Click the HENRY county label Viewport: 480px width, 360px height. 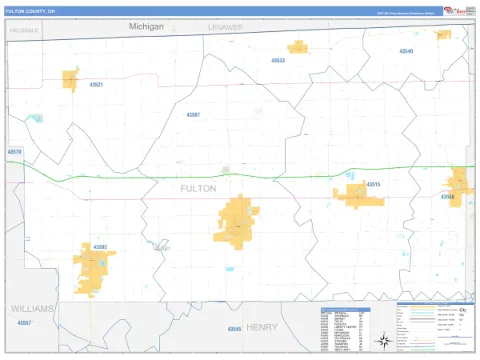[x=262, y=327]
